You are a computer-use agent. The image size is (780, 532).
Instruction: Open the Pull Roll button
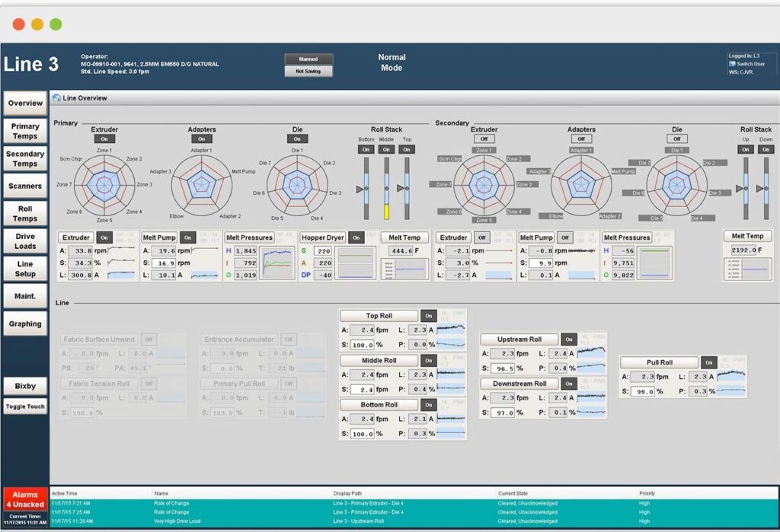[x=659, y=362]
